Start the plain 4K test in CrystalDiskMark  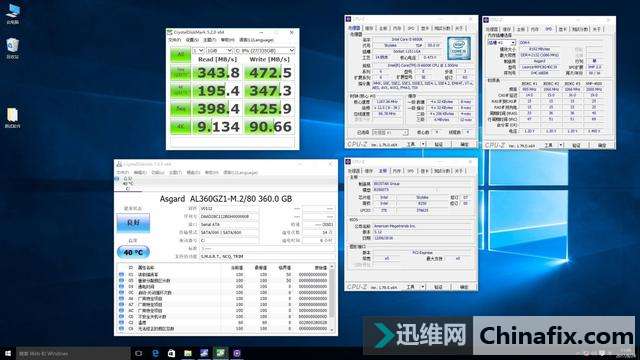click(x=180, y=127)
